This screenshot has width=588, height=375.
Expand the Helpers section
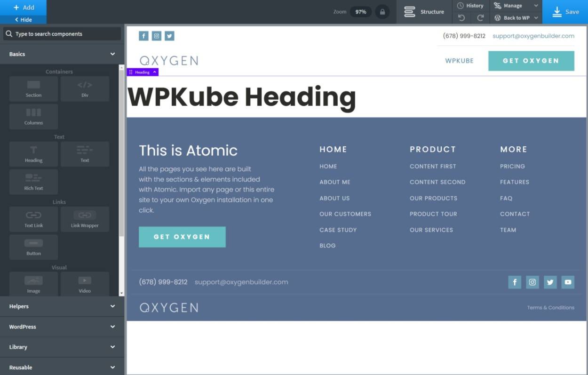pos(62,306)
